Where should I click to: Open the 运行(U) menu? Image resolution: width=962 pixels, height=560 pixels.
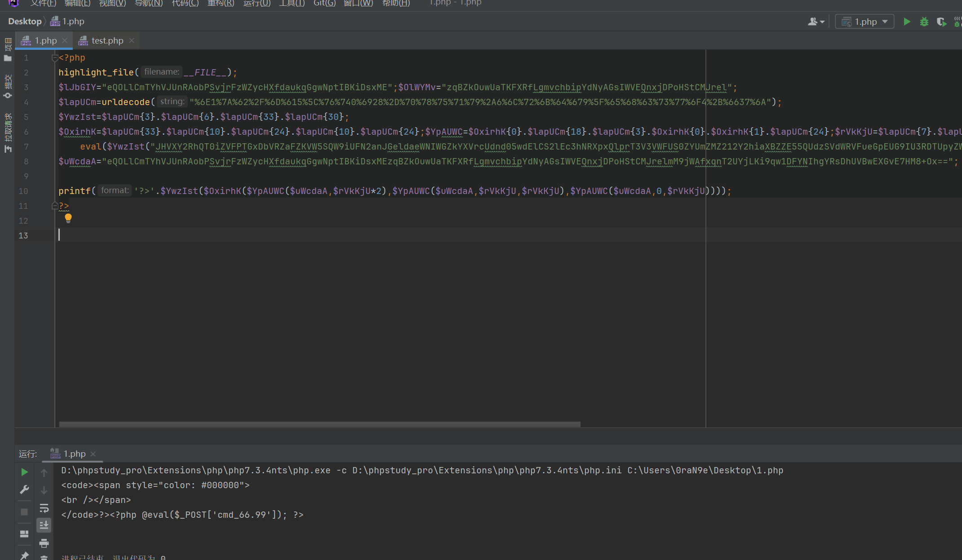(x=257, y=3)
